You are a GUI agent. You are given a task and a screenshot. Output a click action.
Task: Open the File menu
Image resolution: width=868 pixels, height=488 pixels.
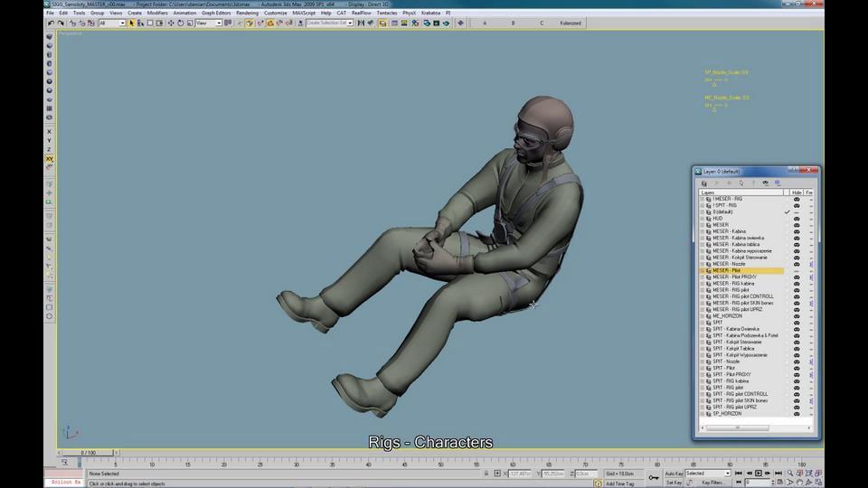coord(50,13)
